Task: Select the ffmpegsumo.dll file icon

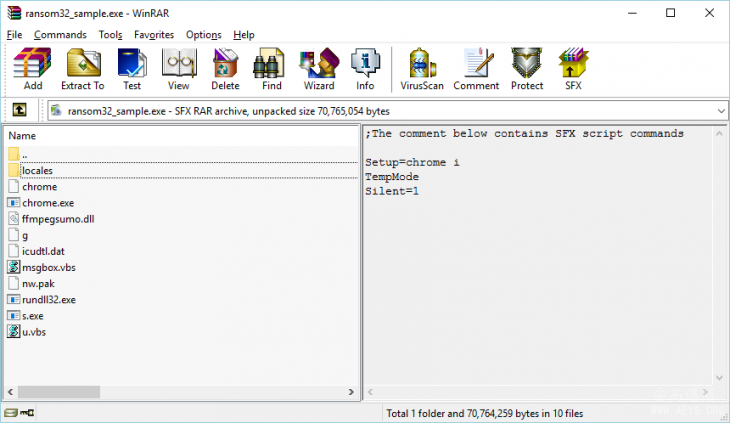Action: pyautogui.click(x=14, y=219)
